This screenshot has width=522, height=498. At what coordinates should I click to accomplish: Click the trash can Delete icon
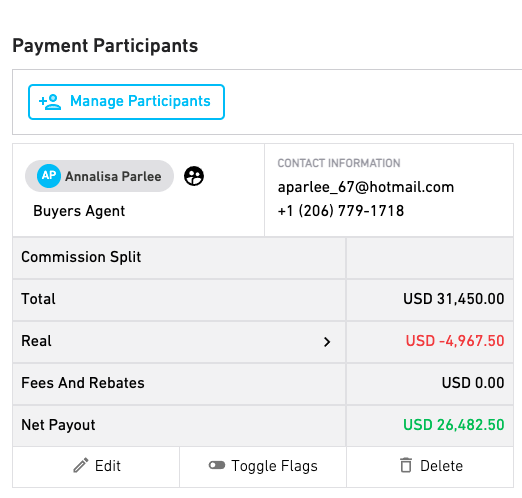[x=406, y=465]
